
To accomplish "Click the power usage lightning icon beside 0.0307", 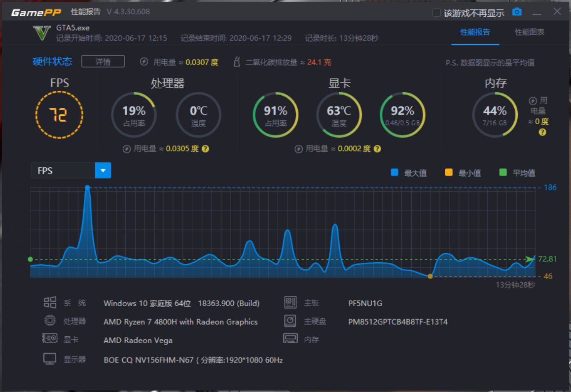I will tap(144, 62).
